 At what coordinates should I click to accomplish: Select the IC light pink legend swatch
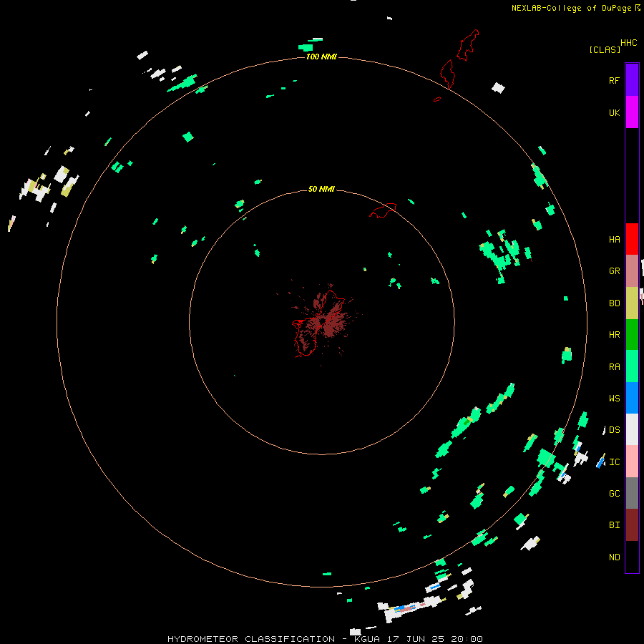(x=632, y=462)
